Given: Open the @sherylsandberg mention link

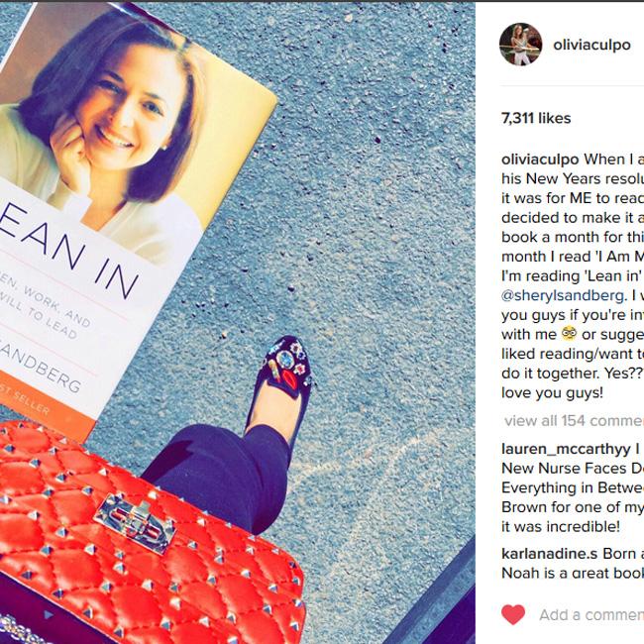Looking at the screenshot, I should [x=563, y=295].
